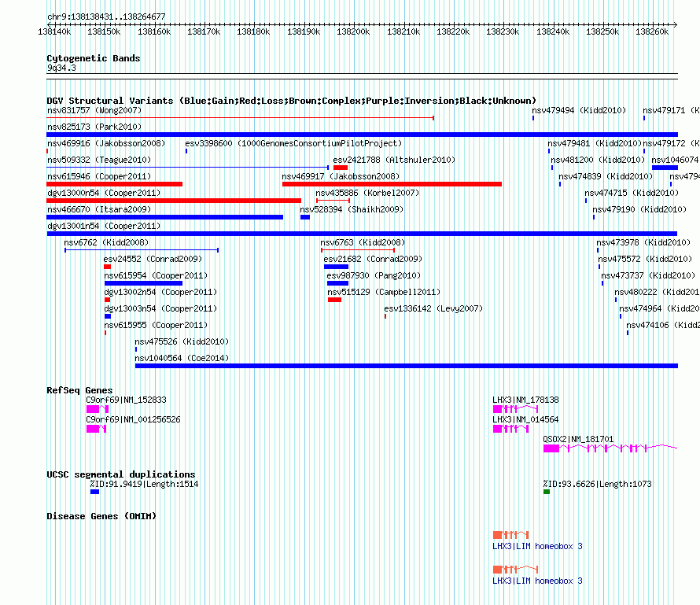Click the upper OMIM LHX3 orange gene glyph
Viewport: 700px width, 605px height.
[x=510, y=535]
